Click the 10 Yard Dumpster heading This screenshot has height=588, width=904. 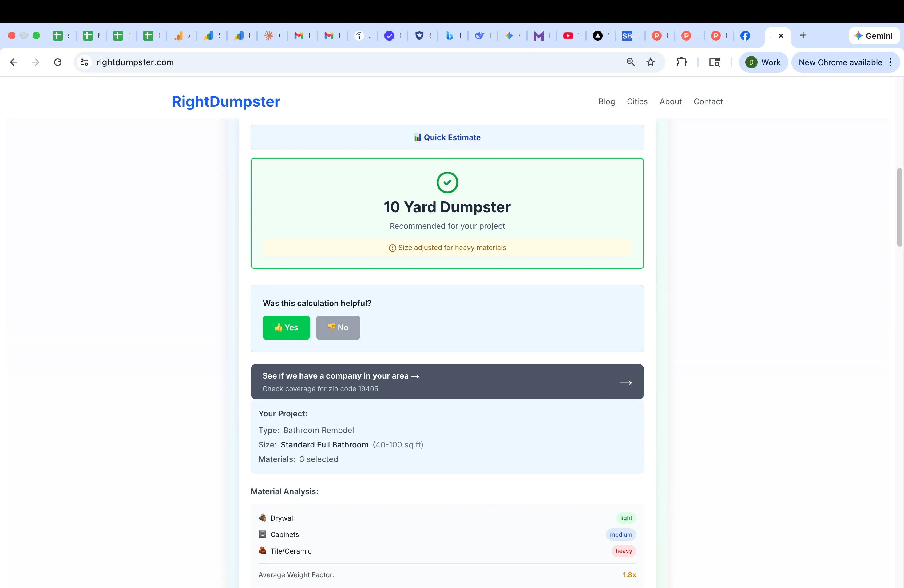click(447, 207)
